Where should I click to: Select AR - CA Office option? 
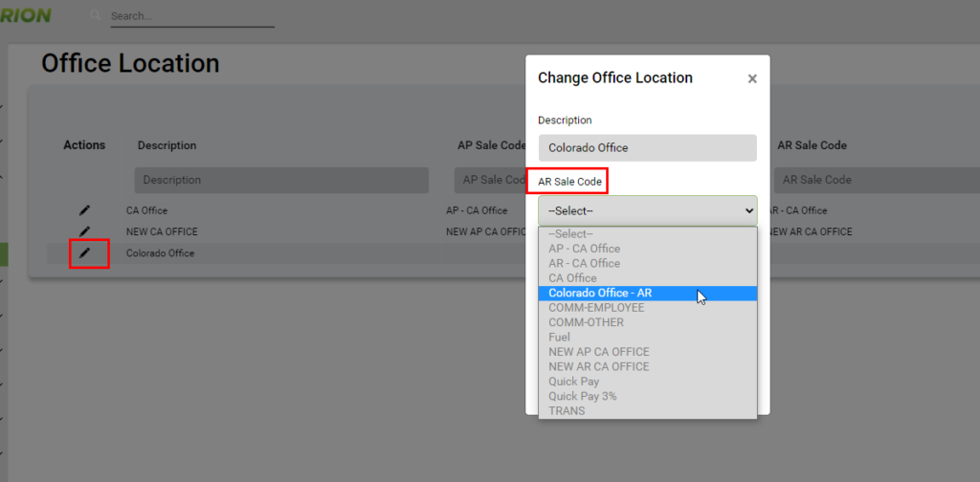[x=648, y=264]
